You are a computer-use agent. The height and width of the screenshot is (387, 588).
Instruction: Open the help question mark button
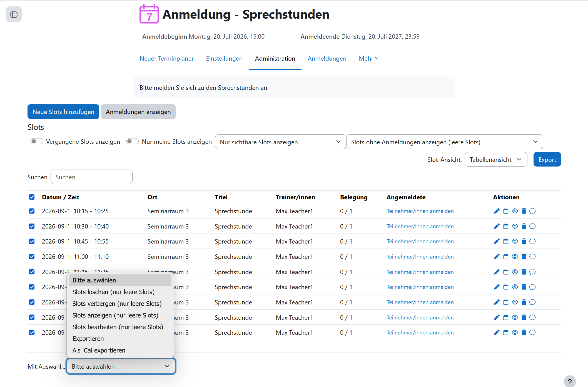pos(570,381)
